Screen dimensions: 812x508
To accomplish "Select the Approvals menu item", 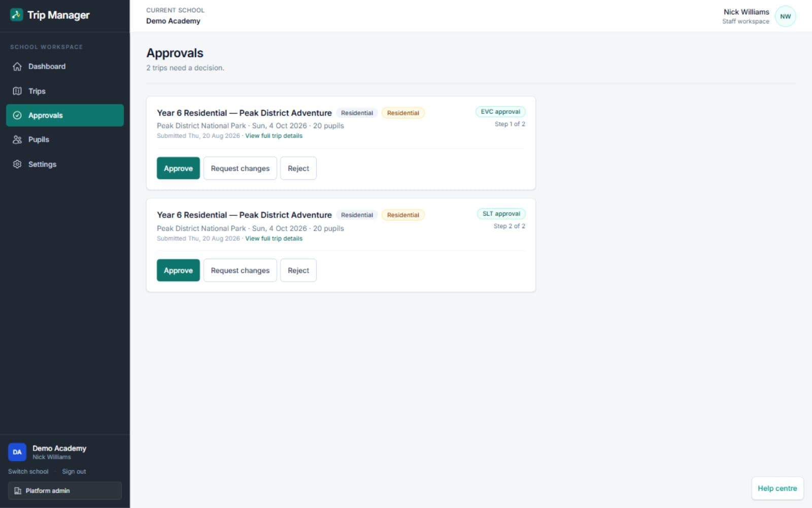I will pos(65,115).
